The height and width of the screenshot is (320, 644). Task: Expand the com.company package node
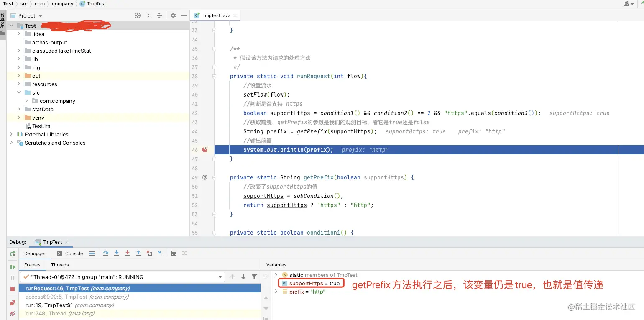pos(26,101)
